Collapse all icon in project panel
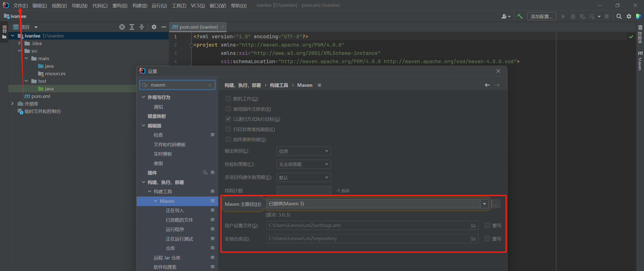644x271 pixels. [x=142, y=27]
